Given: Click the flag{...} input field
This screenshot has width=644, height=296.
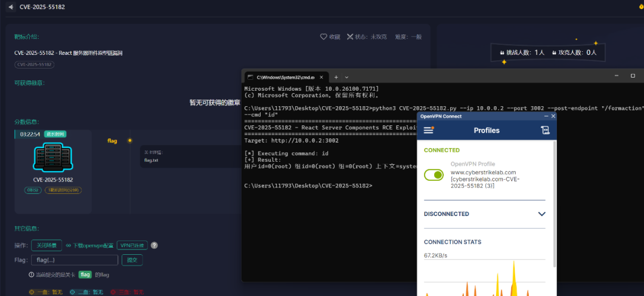Looking at the screenshot, I should (x=75, y=260).
